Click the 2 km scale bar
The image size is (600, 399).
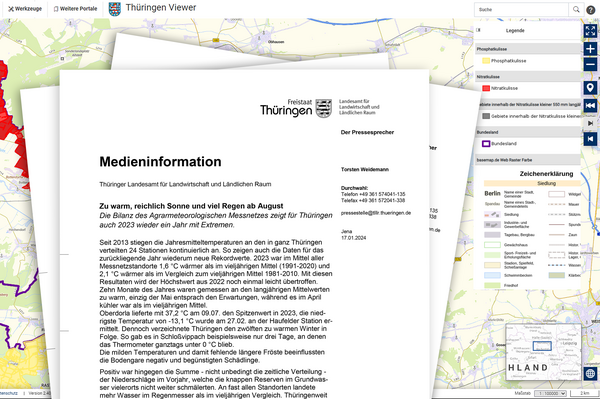[x=584, y=393]
